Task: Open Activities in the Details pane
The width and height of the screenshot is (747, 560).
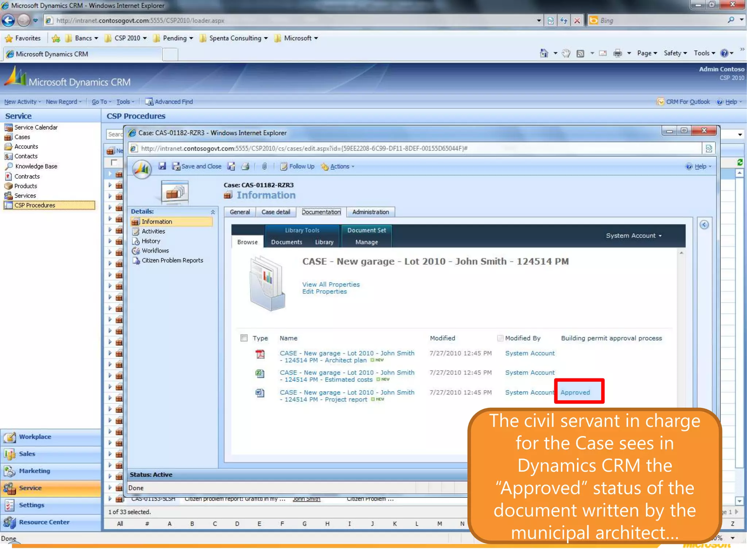Action: pos(153,231)
